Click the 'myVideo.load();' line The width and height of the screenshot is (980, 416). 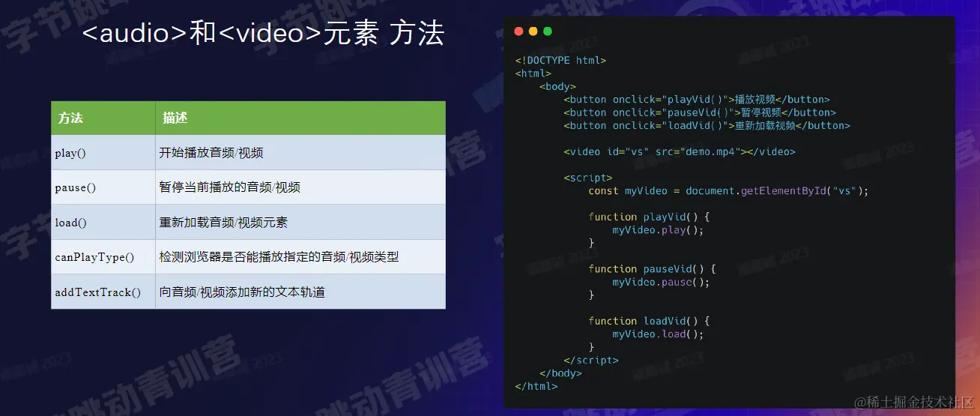(658, 334)
